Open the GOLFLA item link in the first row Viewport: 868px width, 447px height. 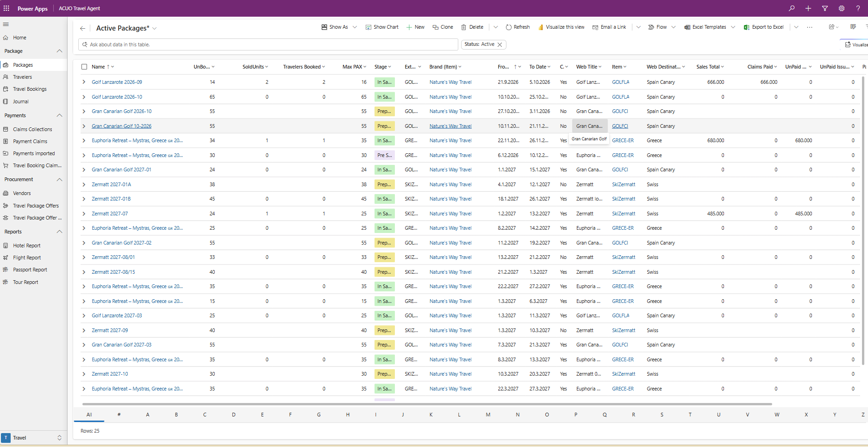[620, 82]
